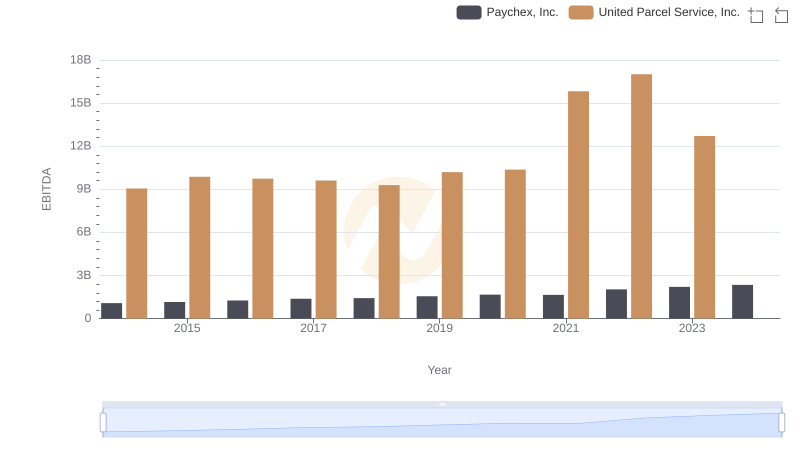The width and height of the screenshot is (800, 461).
Task: Click the 3B y-axis label
Action: pos(84,275)
